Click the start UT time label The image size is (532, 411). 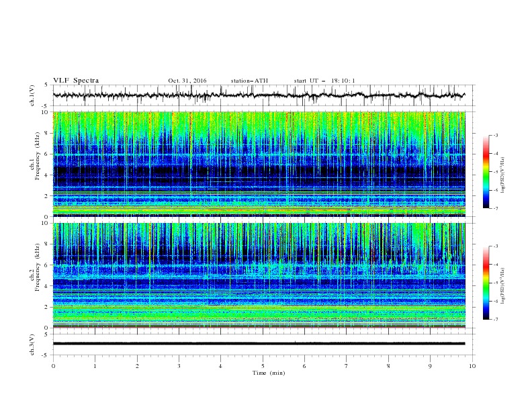tap(324, 81)
